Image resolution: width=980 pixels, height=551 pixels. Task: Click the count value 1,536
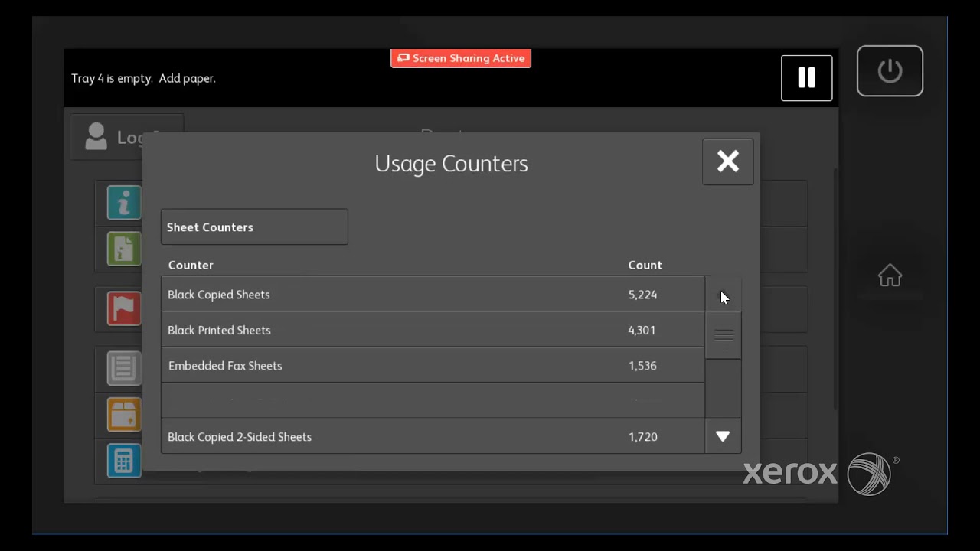642,366
